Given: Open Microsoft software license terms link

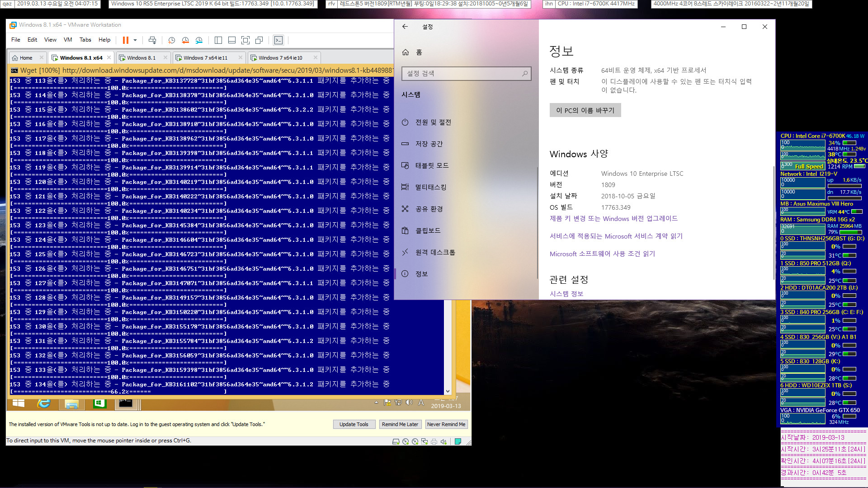Looking at the screenshot, I should coord(602,254).
